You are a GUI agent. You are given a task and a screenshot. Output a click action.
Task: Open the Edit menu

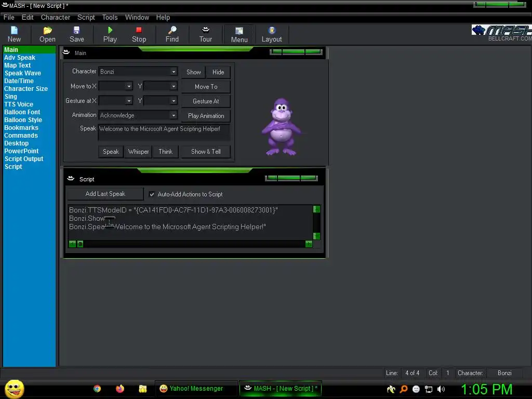[28, 17]
